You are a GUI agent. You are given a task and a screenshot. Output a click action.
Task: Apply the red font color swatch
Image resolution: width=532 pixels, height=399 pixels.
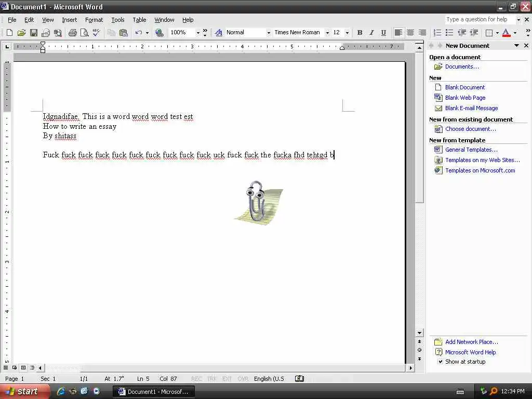506,33
